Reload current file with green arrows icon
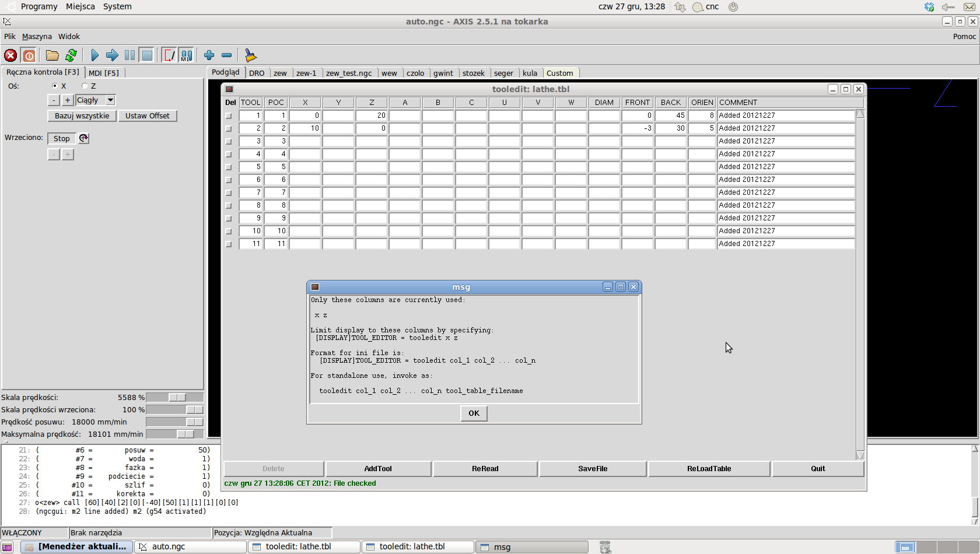The width and height of the screenshot is (980, 554). [71, 55]
